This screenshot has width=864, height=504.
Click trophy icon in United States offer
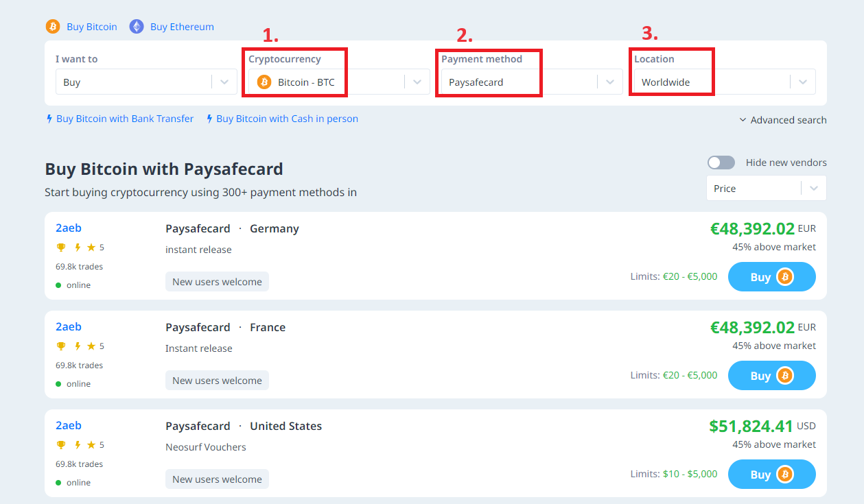tap(60, 445)
